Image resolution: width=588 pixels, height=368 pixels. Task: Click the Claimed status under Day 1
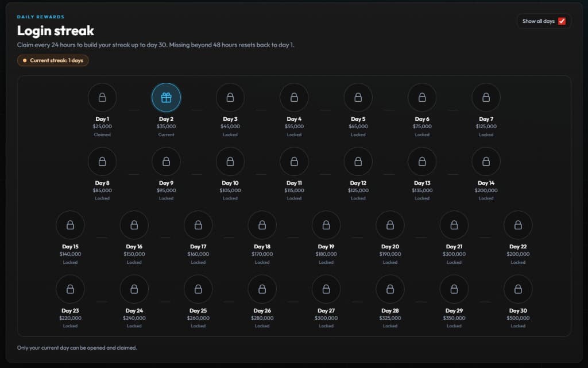pyautogui.click(x=102, y=135)
